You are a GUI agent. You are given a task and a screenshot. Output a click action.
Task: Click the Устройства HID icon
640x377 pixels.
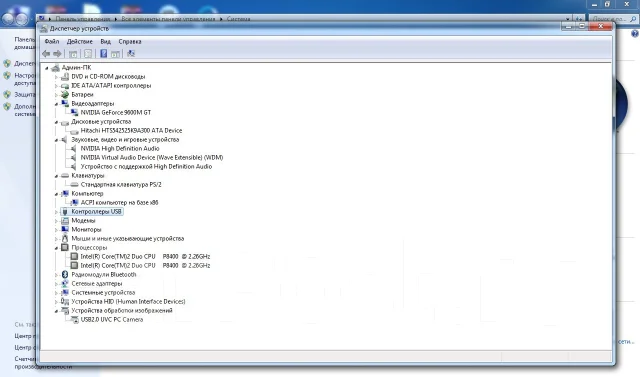(x=65, y=302)
